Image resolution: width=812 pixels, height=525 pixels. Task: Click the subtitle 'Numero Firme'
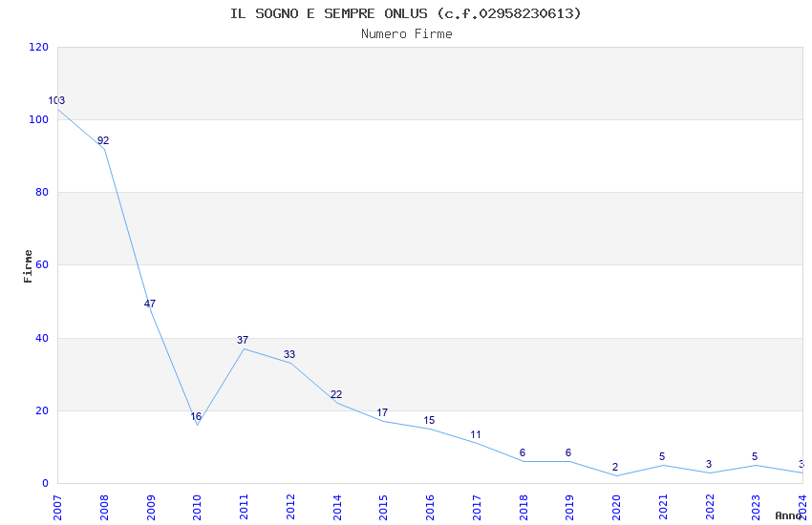click(x=407, y=33)
